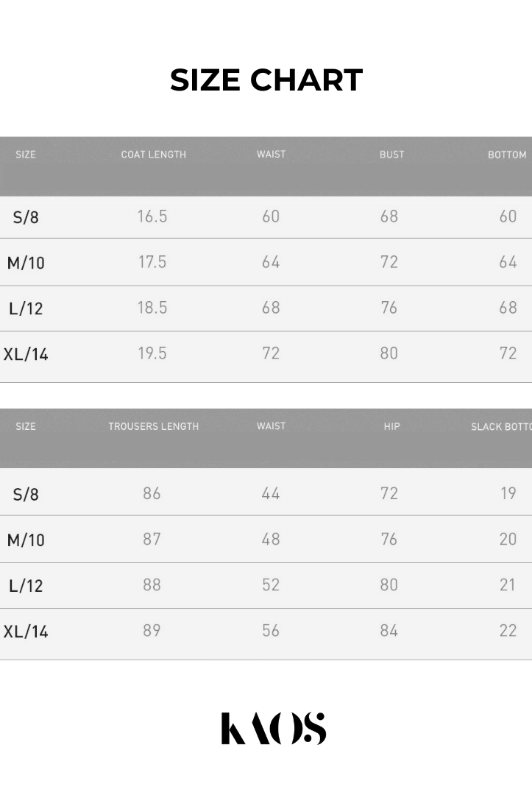
Task: Select coat length value 17.5
Action: (x=152, y=262)
